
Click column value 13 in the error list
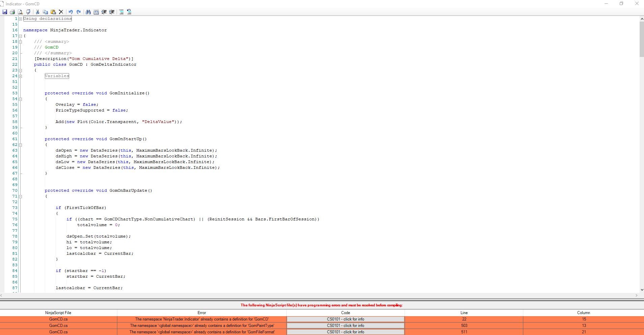584,326
